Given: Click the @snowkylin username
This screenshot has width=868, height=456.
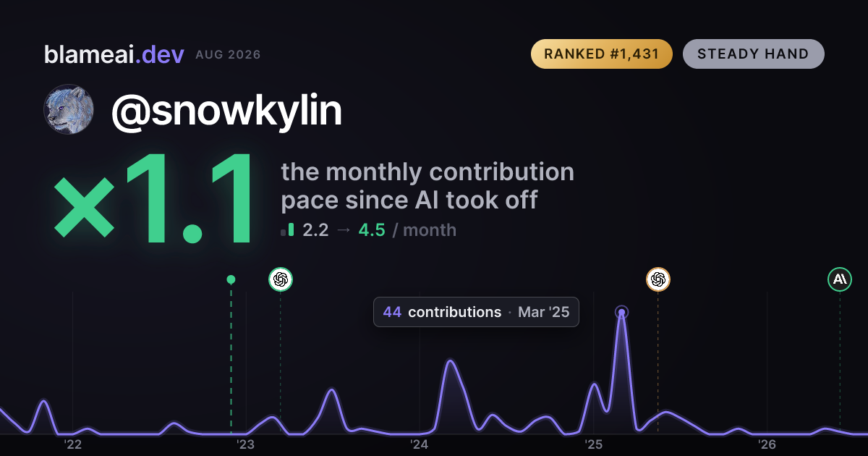Looking at the screenshot, I should (226, 111).
